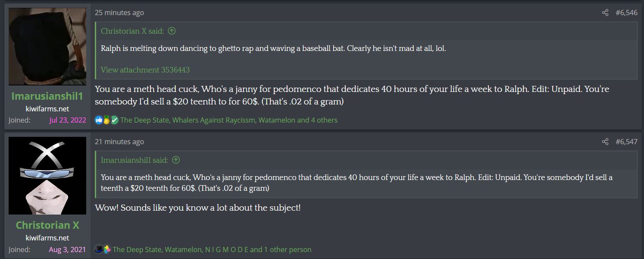644x259 pixels.
Task: Show the 'and 1 other person' reactions list
Action: [281, 250]
